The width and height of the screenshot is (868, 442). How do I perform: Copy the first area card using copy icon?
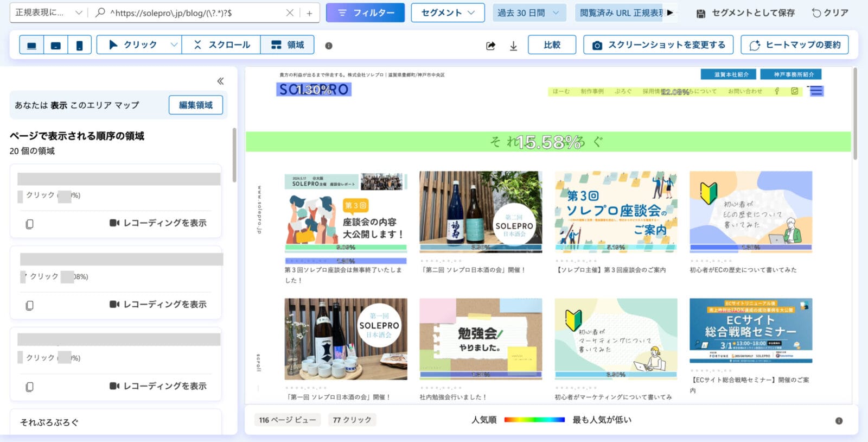[x=30, y=224]
